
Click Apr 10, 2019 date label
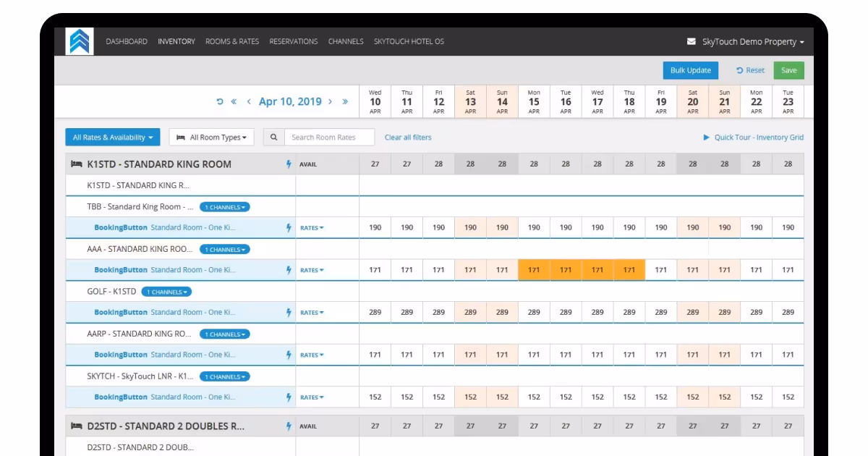tap(290, 102)
